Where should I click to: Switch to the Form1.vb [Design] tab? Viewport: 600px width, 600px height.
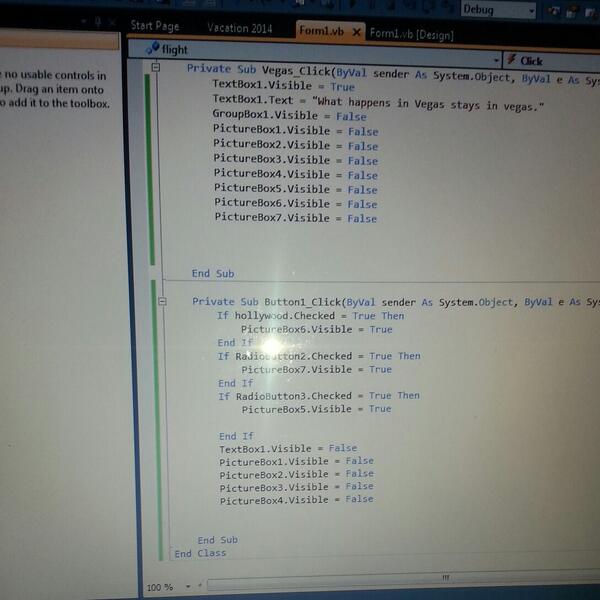click(411, 34)
